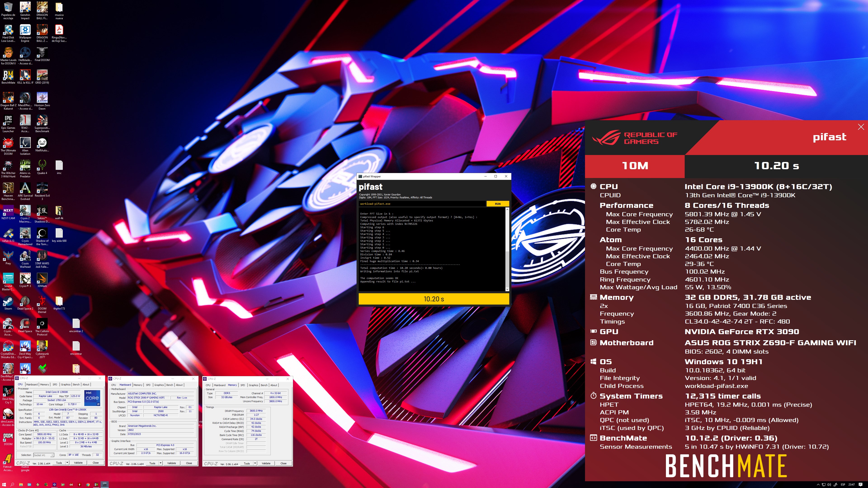Click the Tools button in the first CPU-Z window
This screenshot has height=488, width=868.
pyautogui.click(x=59, y=463)
